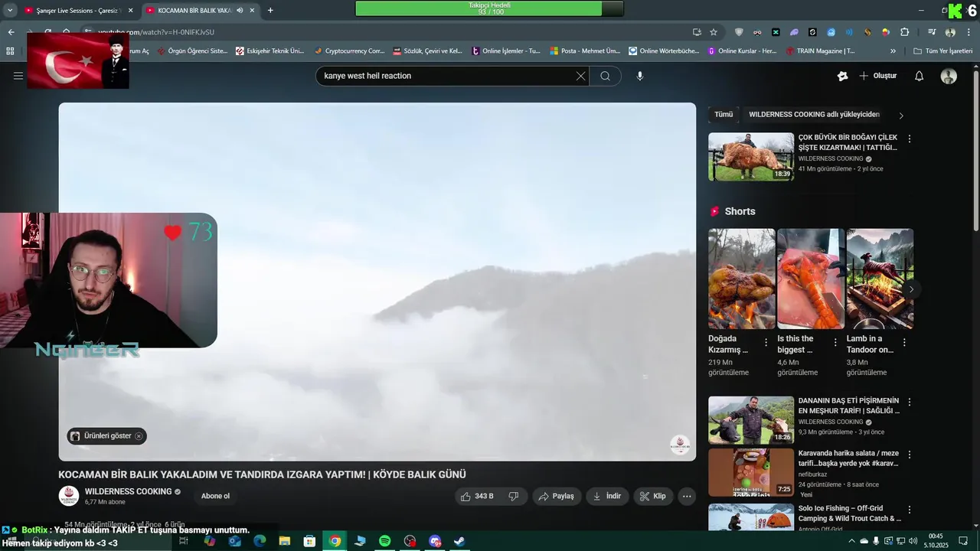Select WILDERNESS COOKING adlı yükleyiciden chip

click(814, 114)
